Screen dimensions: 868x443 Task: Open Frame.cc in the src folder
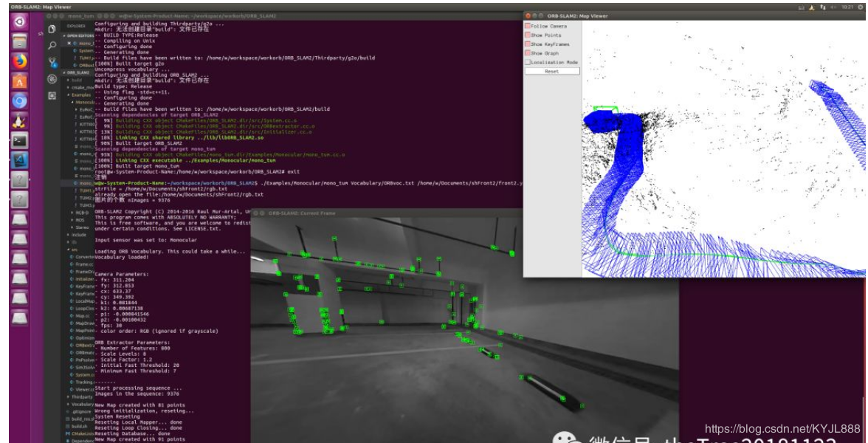(82, 264)
